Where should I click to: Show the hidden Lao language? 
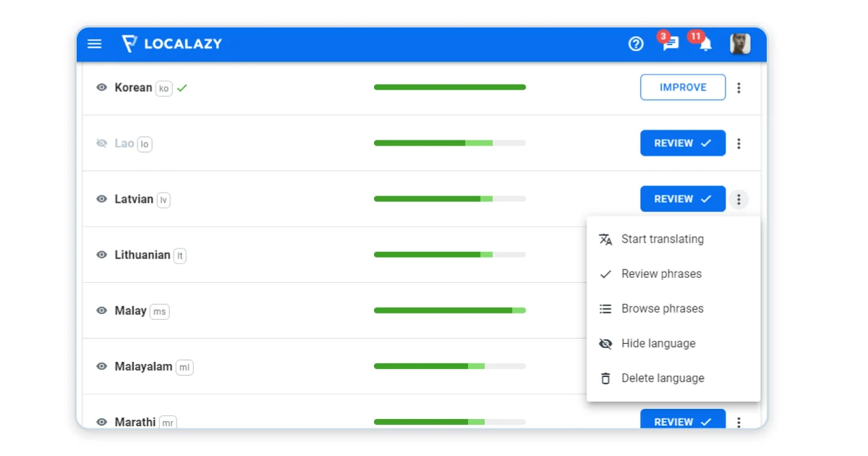coord(101,143)
